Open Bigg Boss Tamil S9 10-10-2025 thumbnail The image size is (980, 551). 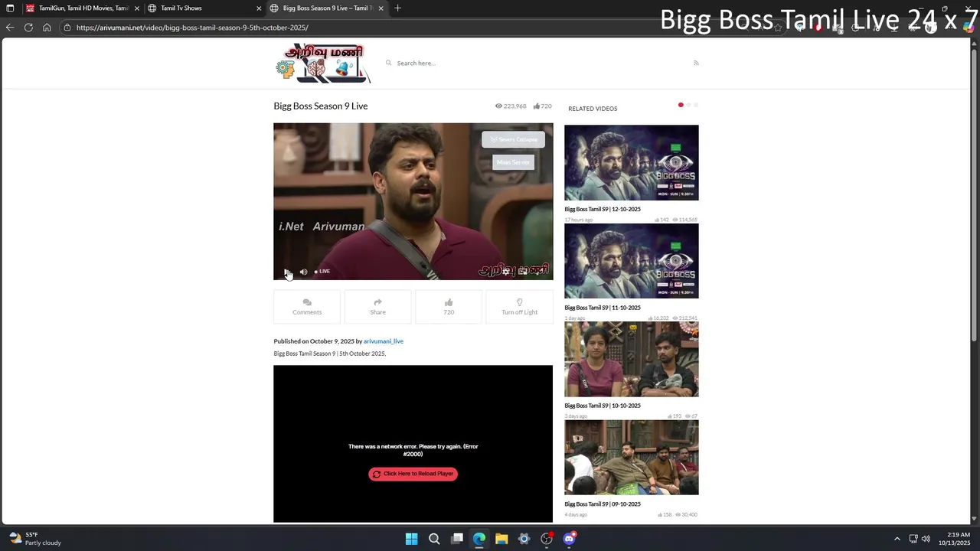click(632, 359)
